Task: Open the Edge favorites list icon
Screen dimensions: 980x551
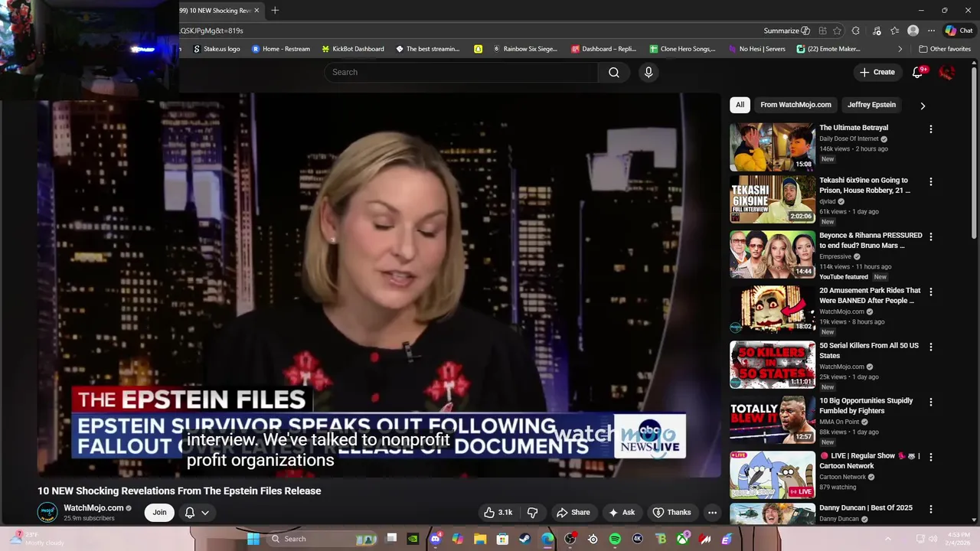Action: coord(894,31)
